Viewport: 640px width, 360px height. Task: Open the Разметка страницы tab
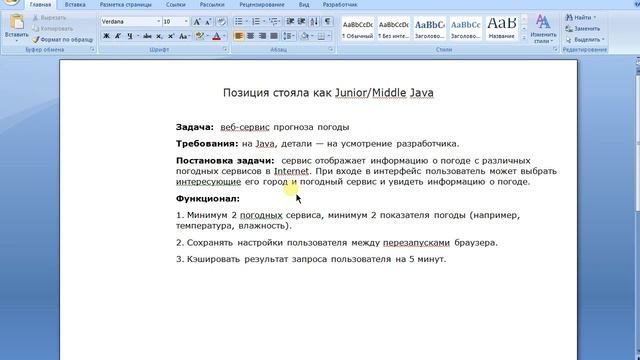tap(125, 4)
